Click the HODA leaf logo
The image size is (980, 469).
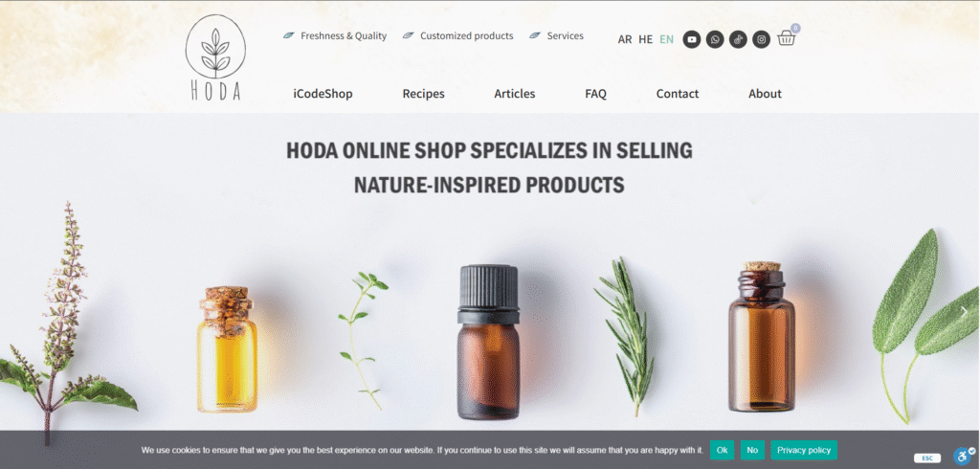click(x=215, y=57)
